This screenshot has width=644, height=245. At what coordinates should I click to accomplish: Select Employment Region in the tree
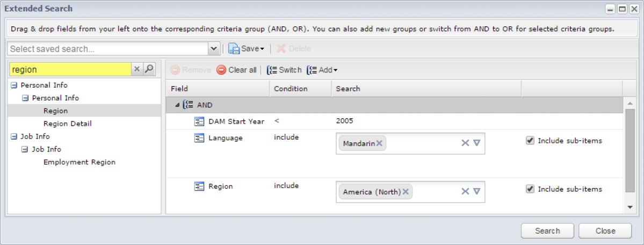[x=79, y=162]
